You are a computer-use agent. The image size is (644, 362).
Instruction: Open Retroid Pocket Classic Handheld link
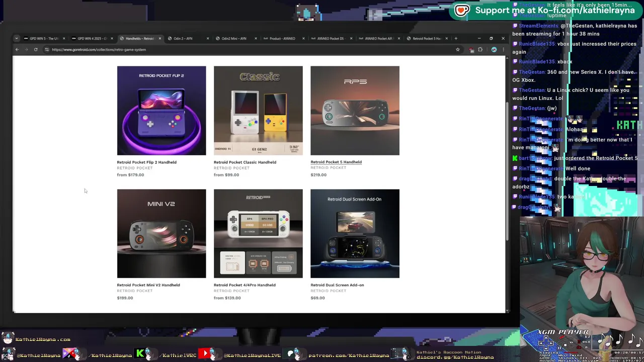tap(245, 162)
